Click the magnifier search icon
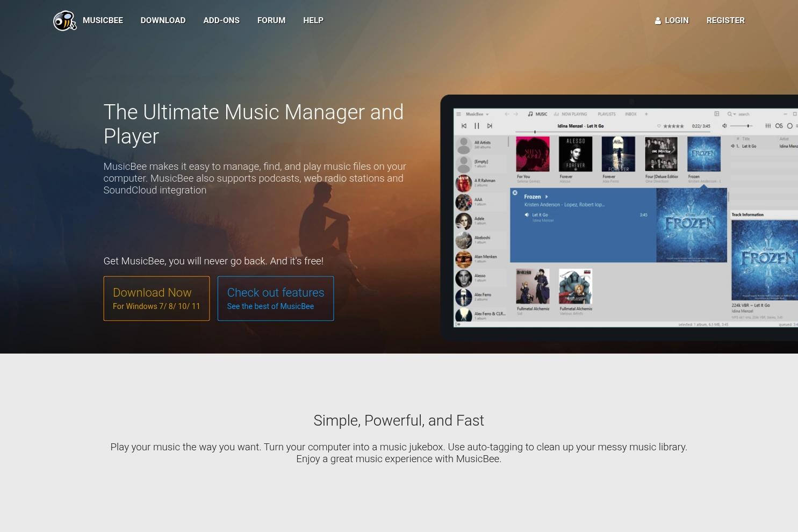 (x=730, y=114)
